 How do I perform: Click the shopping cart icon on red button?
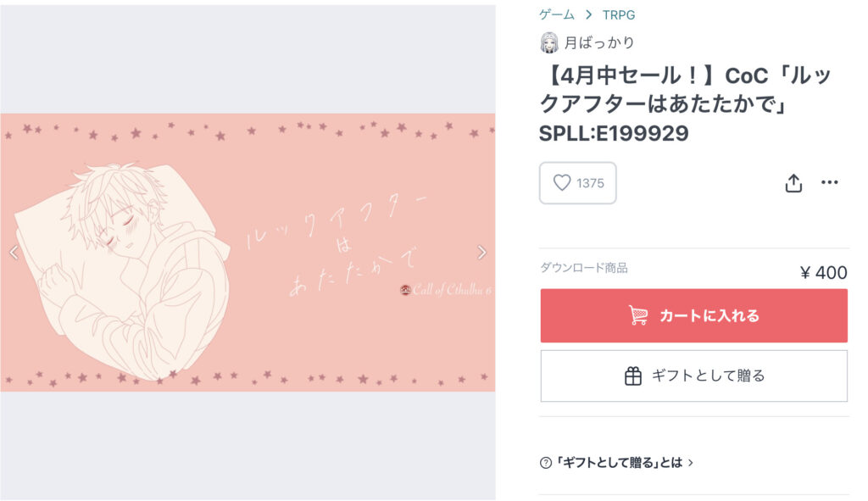(x=638, y=315)
